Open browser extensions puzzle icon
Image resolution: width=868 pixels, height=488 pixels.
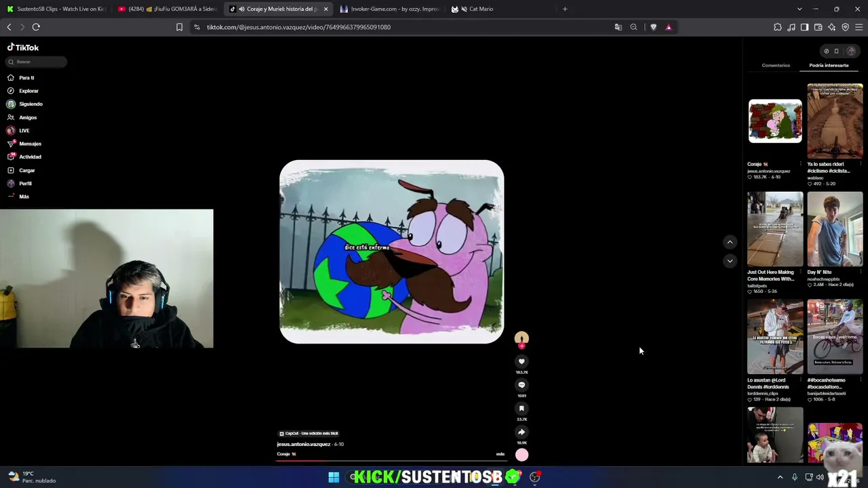coord(777,27)
